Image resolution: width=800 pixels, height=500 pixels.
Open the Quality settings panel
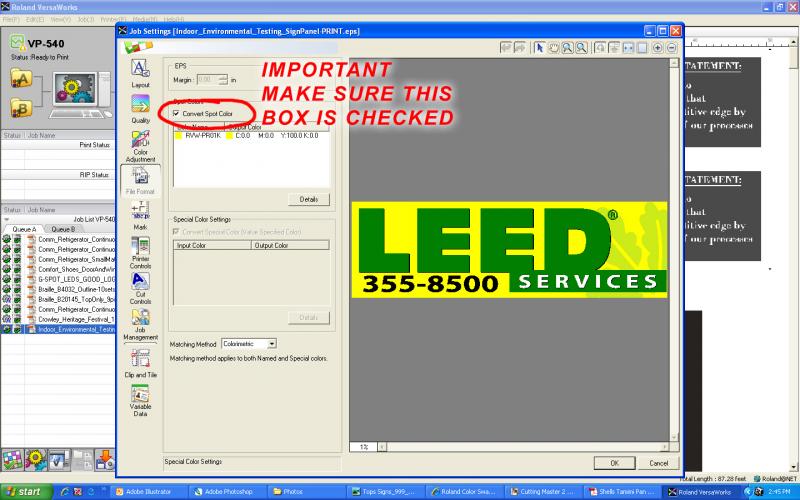coord(140,109)
